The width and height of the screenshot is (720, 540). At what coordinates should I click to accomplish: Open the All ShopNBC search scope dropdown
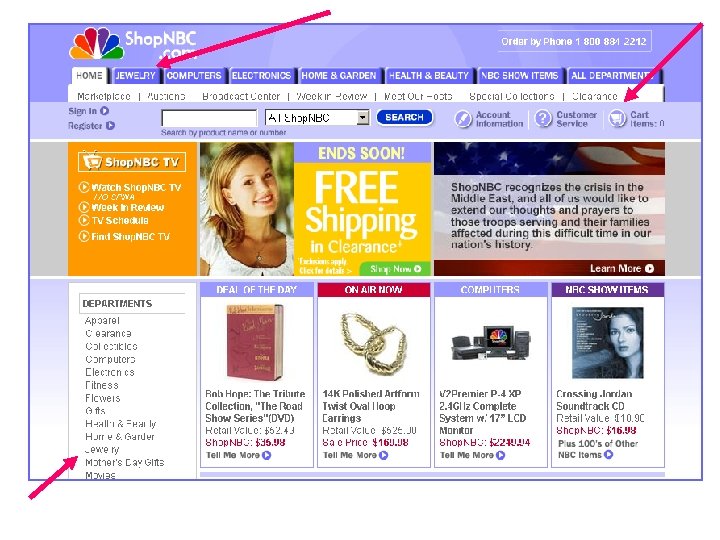pos(317,118)
